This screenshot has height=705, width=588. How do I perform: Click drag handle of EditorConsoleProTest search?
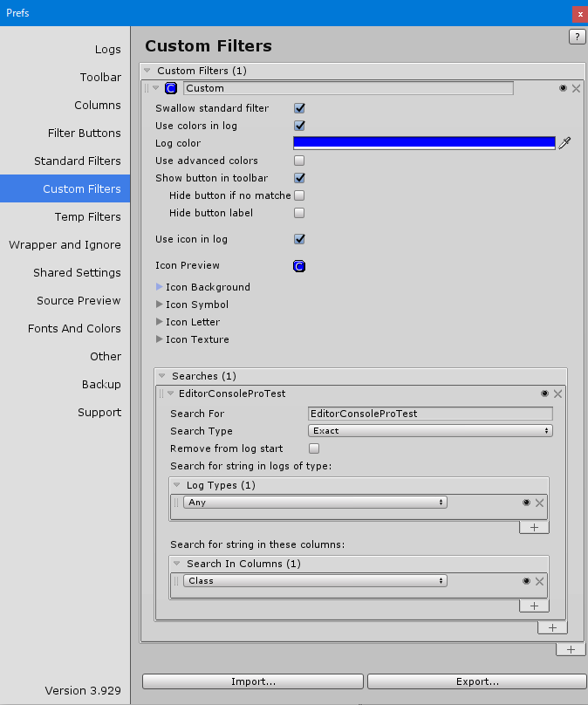161,394
